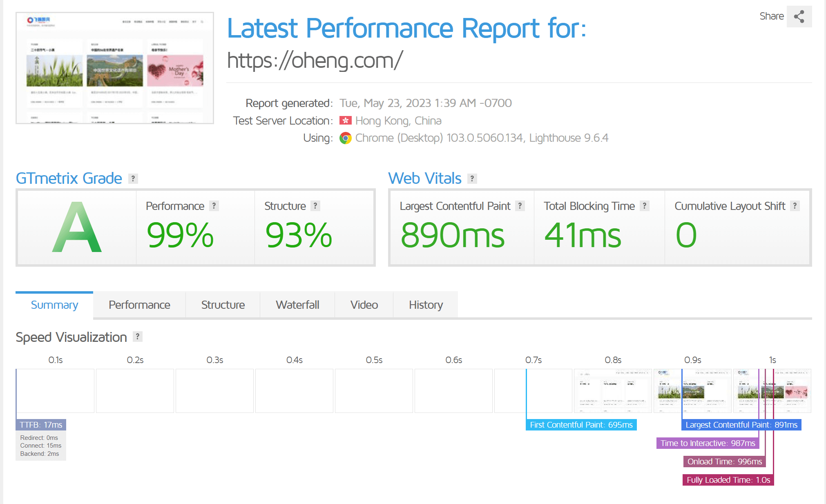Click the Largest Contentful Paint help icon
Screen dimensions: 826x504
(x=520, y=206)
